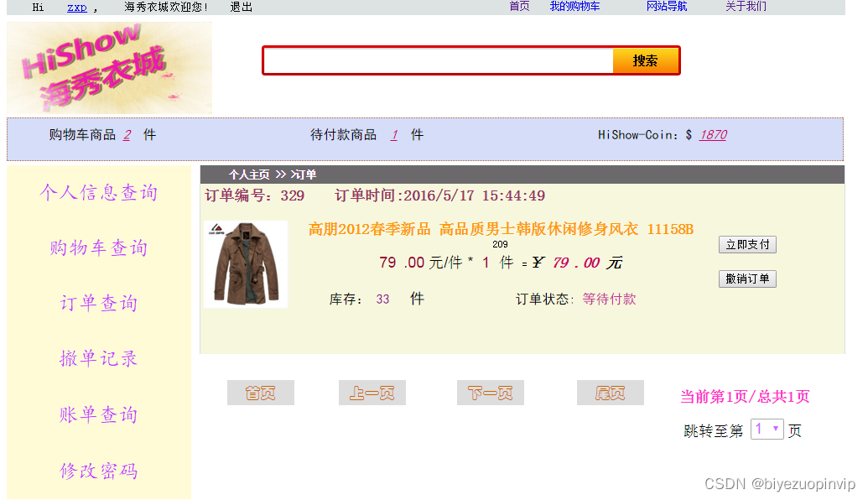Click the 撤销订单 cancel order button

coord(747,279)
